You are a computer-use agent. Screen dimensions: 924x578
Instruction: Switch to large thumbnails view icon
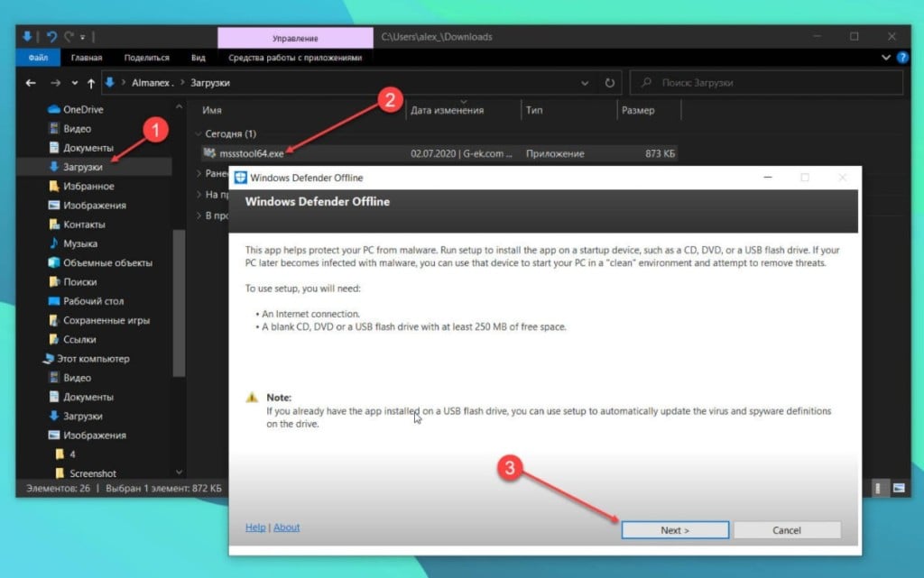coord(899,488)
